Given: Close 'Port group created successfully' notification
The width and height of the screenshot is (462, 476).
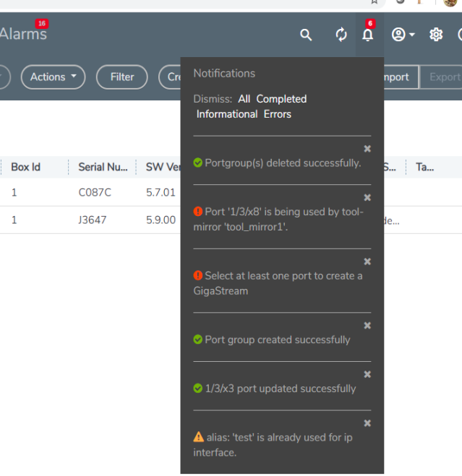Looking at the screenshot, I should (x=367, y=326).
